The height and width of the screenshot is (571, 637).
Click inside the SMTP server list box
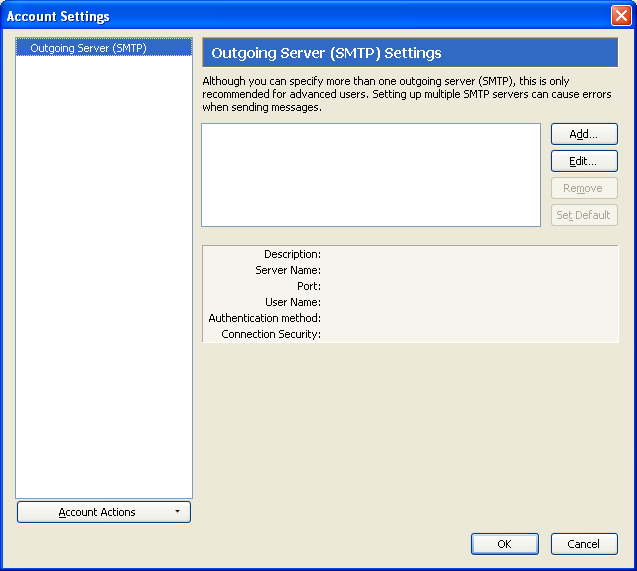click(x=371, y=175)
